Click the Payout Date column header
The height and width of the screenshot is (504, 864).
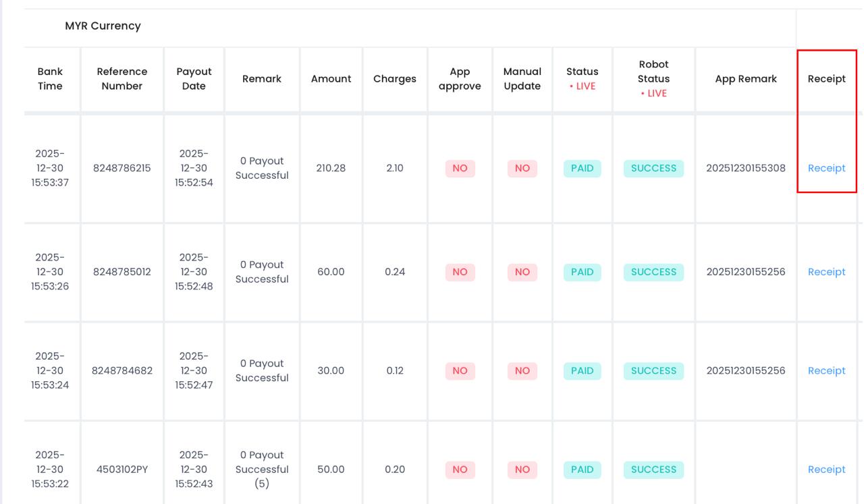coord(194,79)
